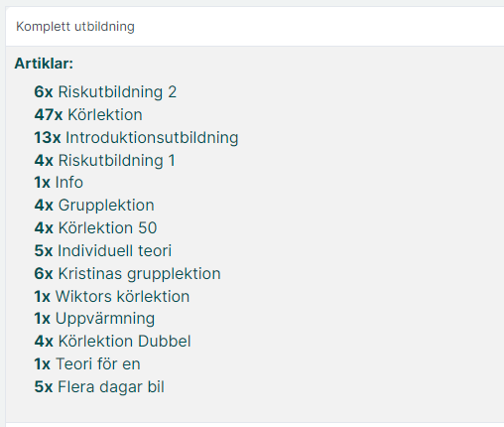Image resolution: width=504 pixels, height=427 pixels.
Task: Choose the 6x Kristinas grupplektion item
Action: 127,274
